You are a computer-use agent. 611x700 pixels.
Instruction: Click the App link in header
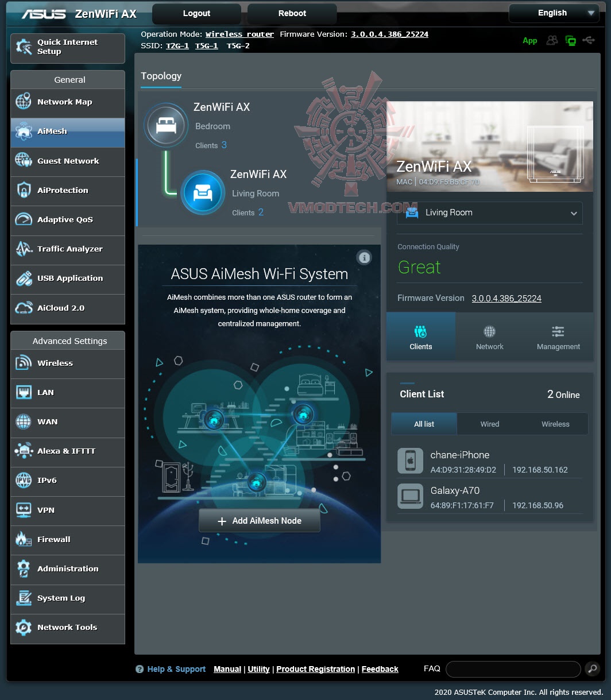coord(530,41)
